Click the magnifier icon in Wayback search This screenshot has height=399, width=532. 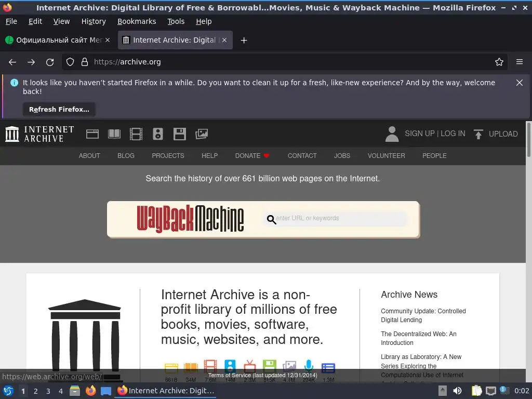[x=271, y=220]
